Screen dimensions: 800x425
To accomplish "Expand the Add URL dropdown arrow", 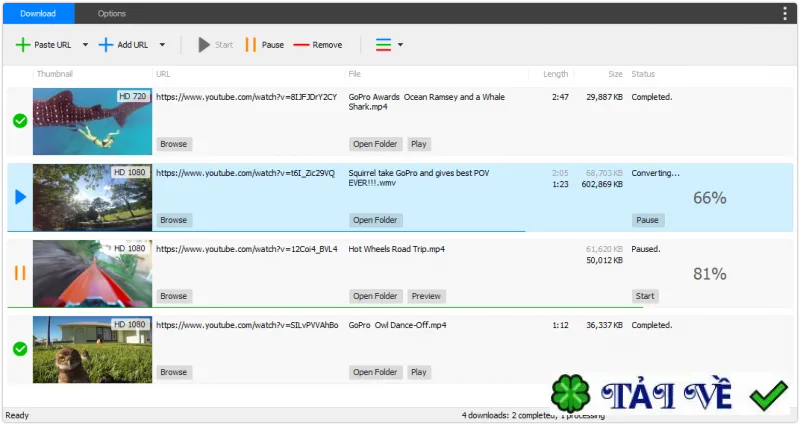I will (162, 45).
